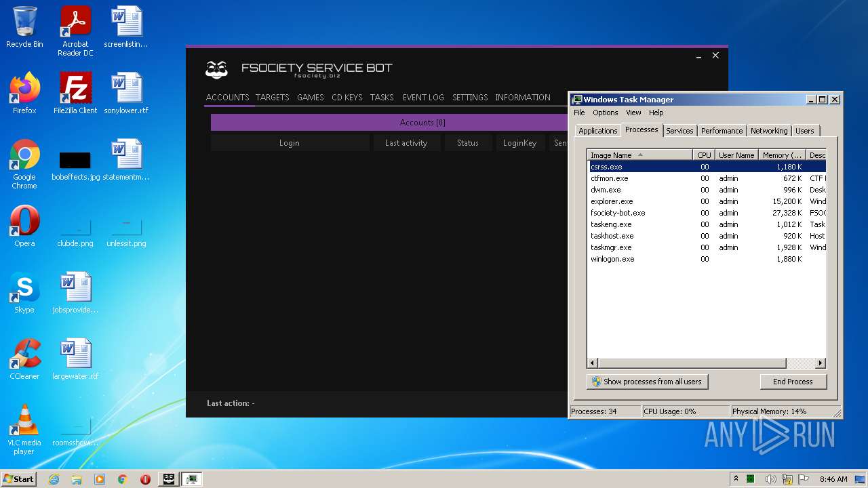The height and width of the screenshot is (488, 868).
Task: Open bobeffects.jpg image file
Action: pos(75,166)
